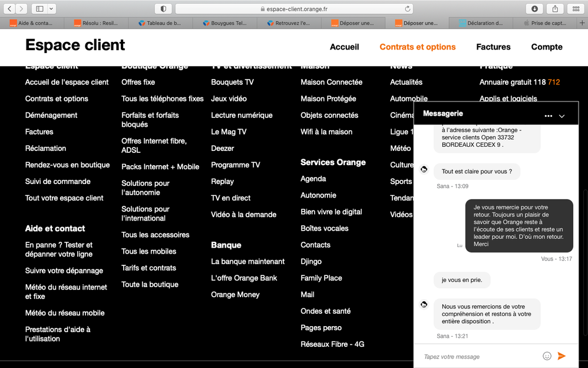Open the emoji picker in chat
The width and height of the screenshot is (588, 368).
tap(547, 356)
